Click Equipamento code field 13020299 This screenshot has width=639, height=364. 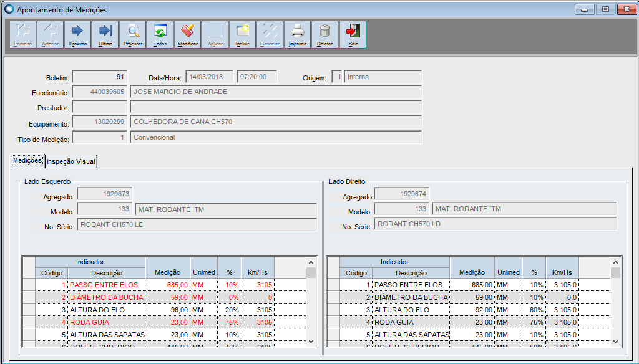click(x=100, y=122)
